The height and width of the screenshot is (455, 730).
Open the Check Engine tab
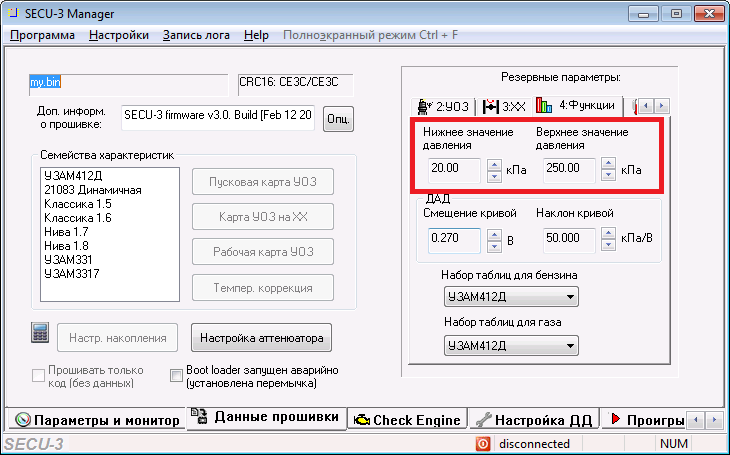click(406, 420)
